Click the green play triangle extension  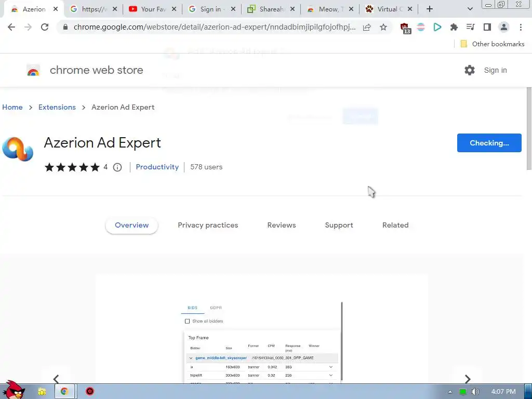coord(437,27)
